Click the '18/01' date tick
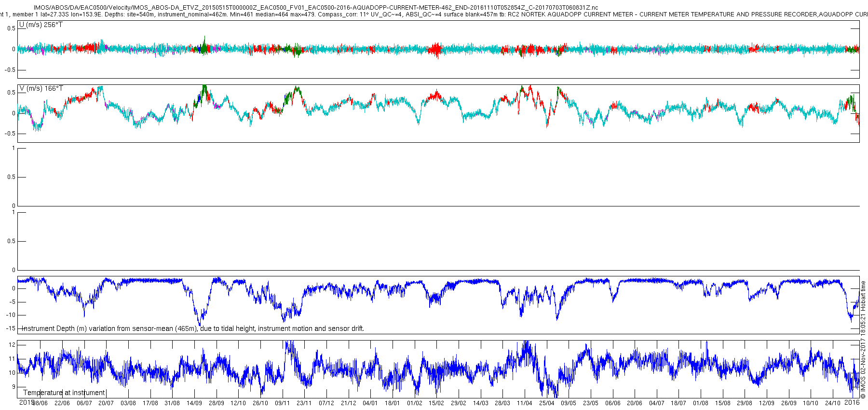The height and width of the screenshot is (410, 868). click(393, 403)
